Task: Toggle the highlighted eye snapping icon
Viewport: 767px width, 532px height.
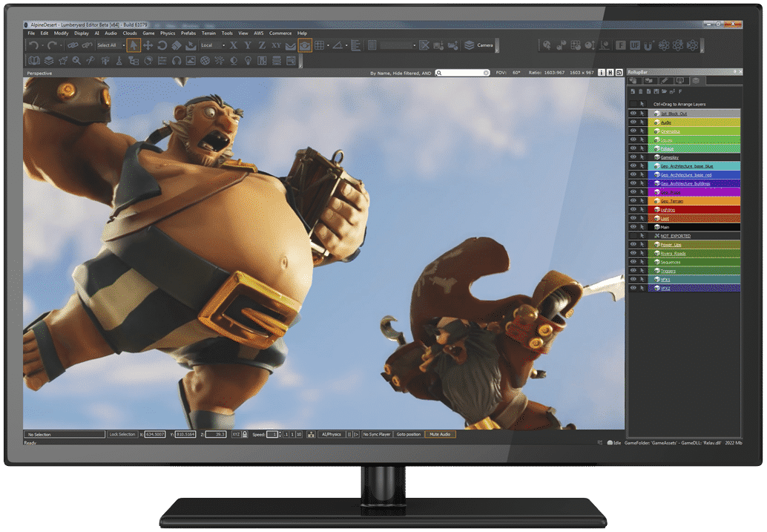Action: coord(305,45)
